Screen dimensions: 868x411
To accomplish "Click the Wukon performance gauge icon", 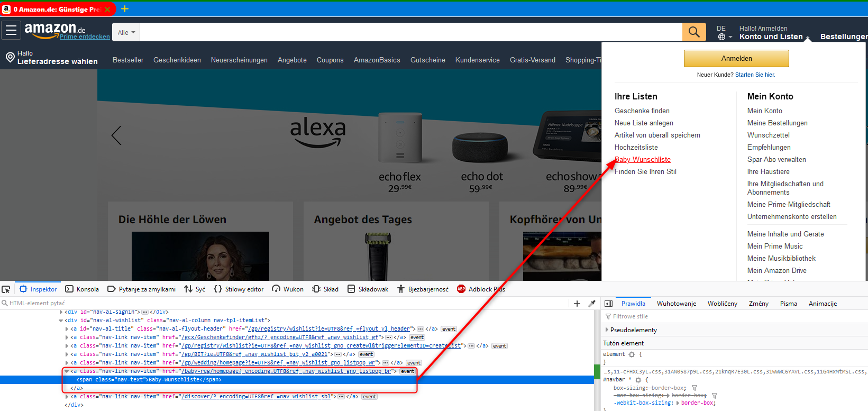I will tap(276, 289).
